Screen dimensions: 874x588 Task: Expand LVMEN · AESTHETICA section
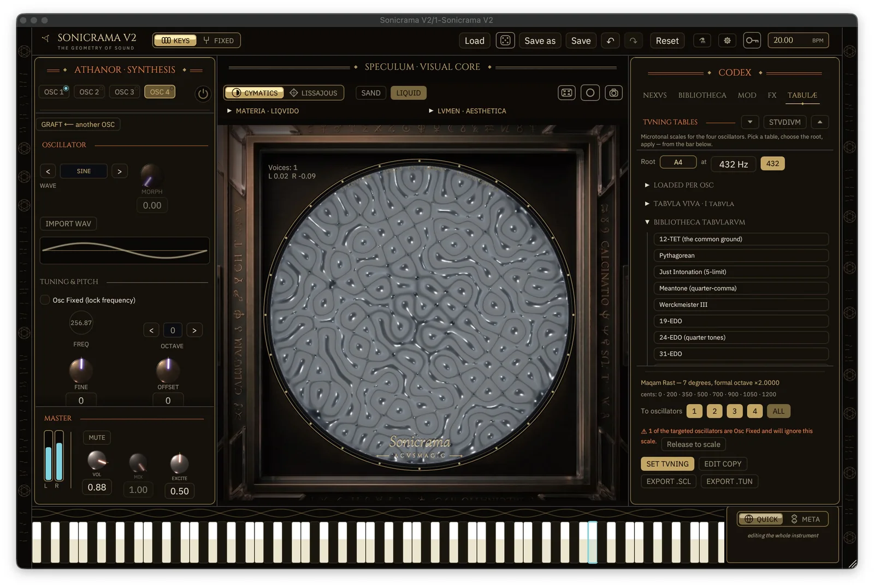468,111
